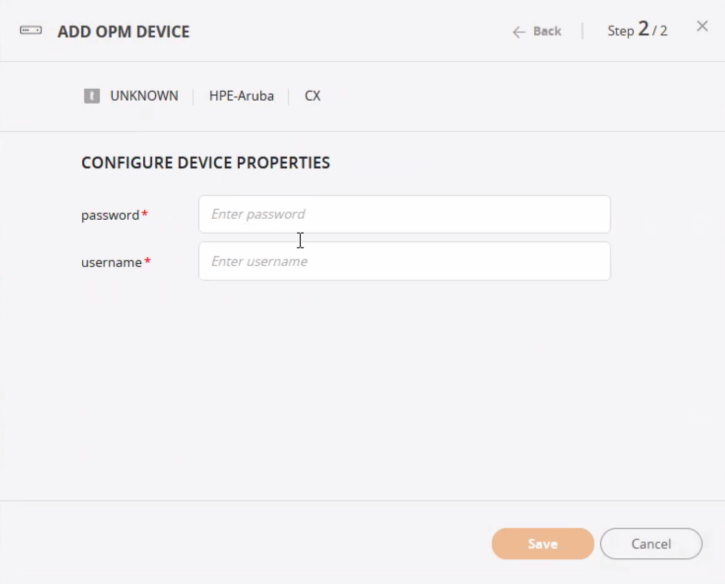Viewport: 725px width, 584px height.
Task: Save the device properties
Action: click(x=542, y=544)
